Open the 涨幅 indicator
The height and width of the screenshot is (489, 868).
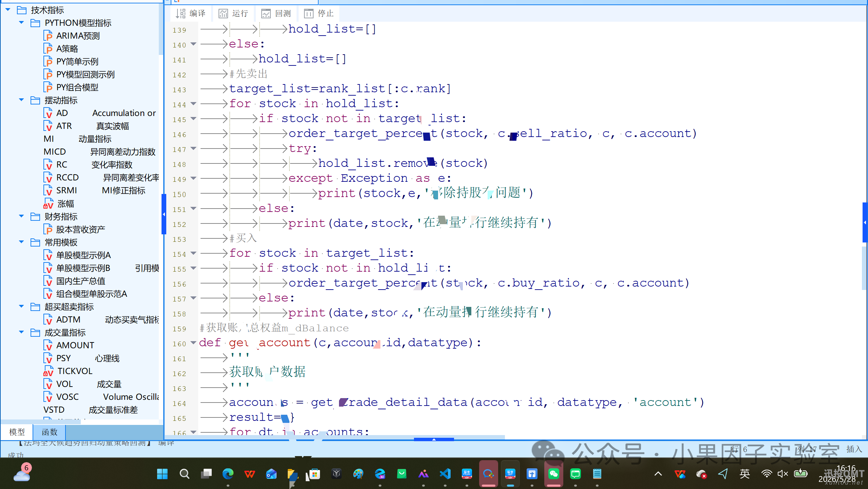coord(59,203)
